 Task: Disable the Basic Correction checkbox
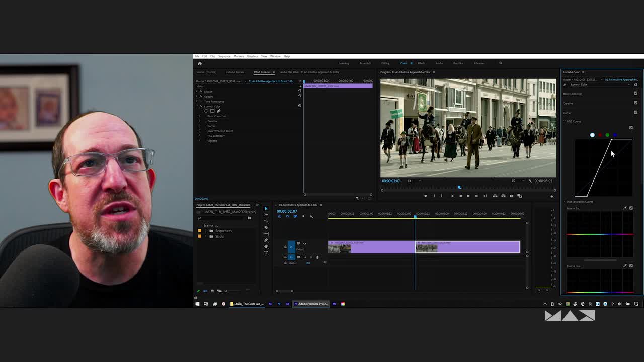tap(635, 94)
